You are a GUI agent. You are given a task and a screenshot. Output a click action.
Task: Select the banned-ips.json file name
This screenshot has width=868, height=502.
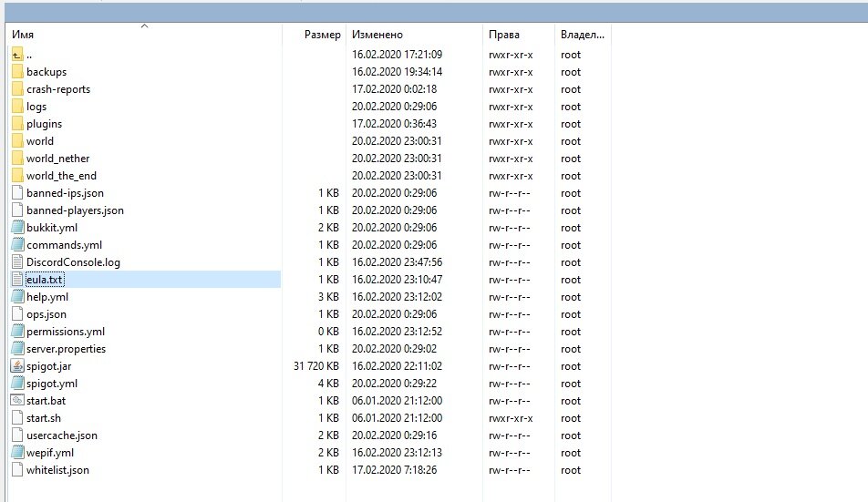tap(66, 193)
